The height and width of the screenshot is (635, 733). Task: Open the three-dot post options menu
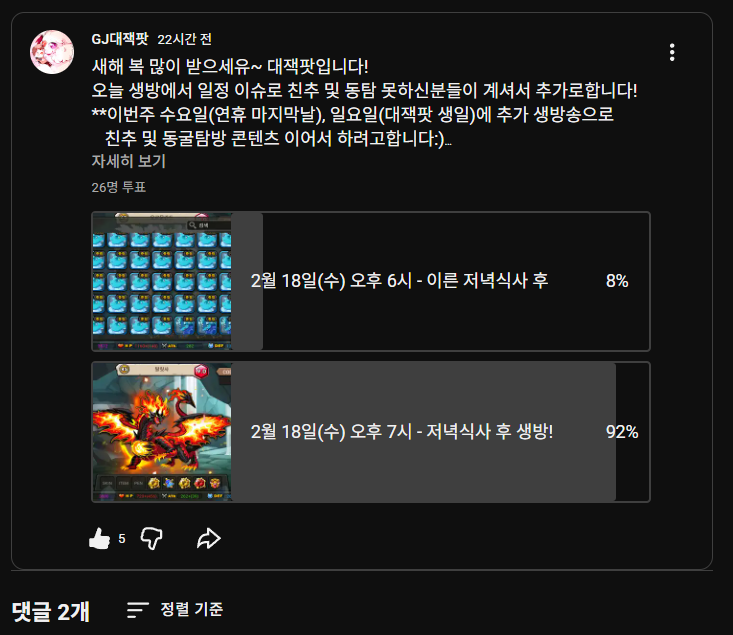click(672, 52)
